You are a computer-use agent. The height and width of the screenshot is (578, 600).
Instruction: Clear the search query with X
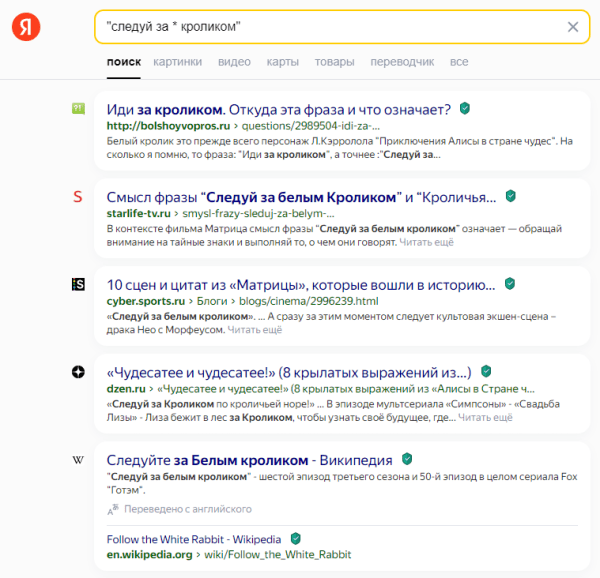point(573,27)
